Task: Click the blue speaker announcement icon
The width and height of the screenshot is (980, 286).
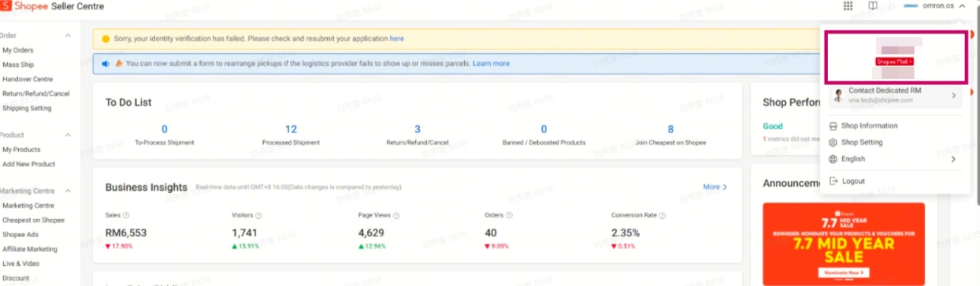Action: pyautogui.click(x=106, y=63)
